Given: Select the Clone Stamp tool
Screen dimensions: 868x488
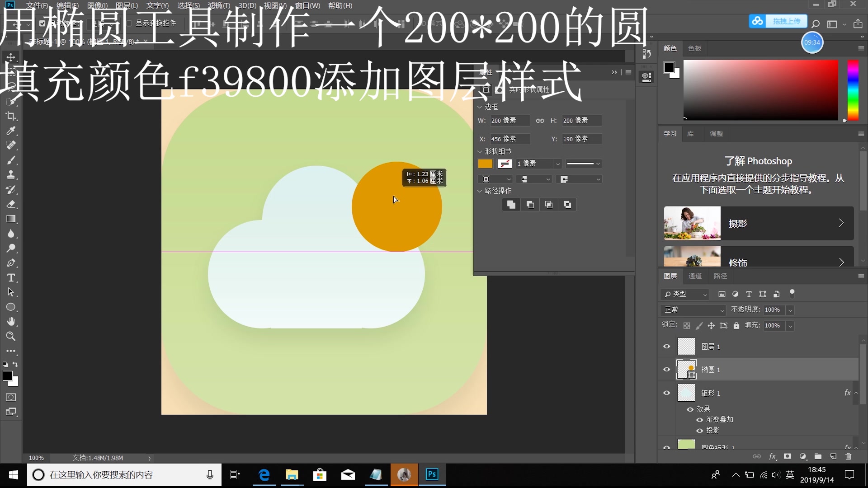Looking at the screenshot, I should coord(11,175).
